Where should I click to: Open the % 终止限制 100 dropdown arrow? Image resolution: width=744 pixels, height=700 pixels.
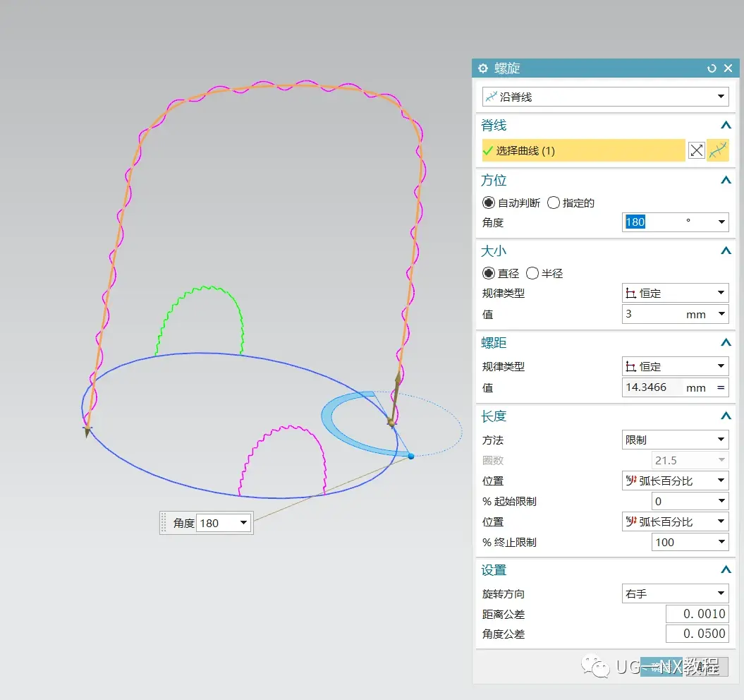(x=721, y=542)
